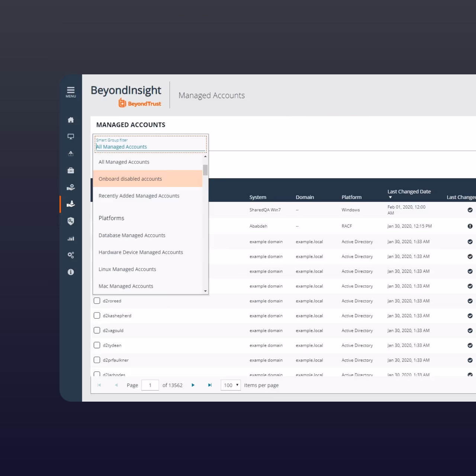This screenshot has width=476, height=476.
Task: Click the briefcase Managed Systems icon
Action: point(71,170)
